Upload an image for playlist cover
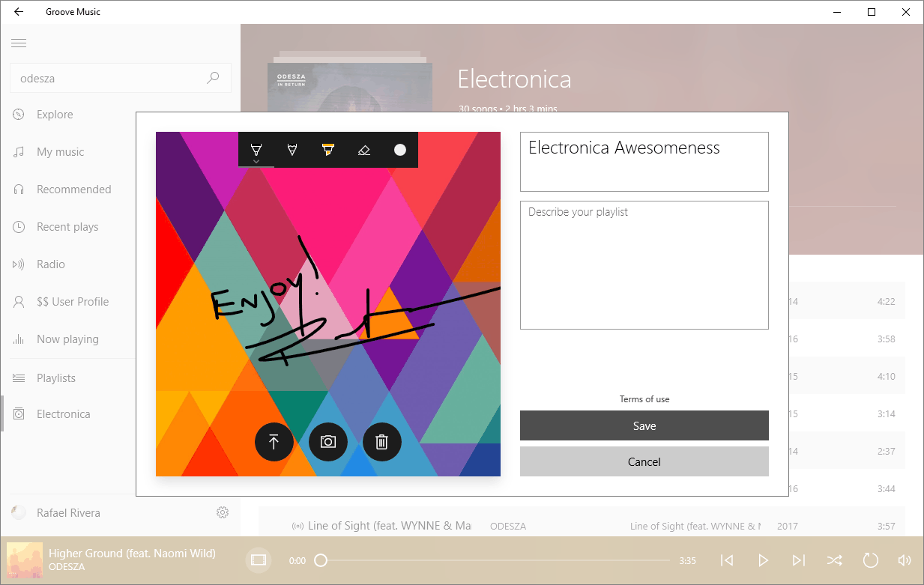 pos(274,442)
